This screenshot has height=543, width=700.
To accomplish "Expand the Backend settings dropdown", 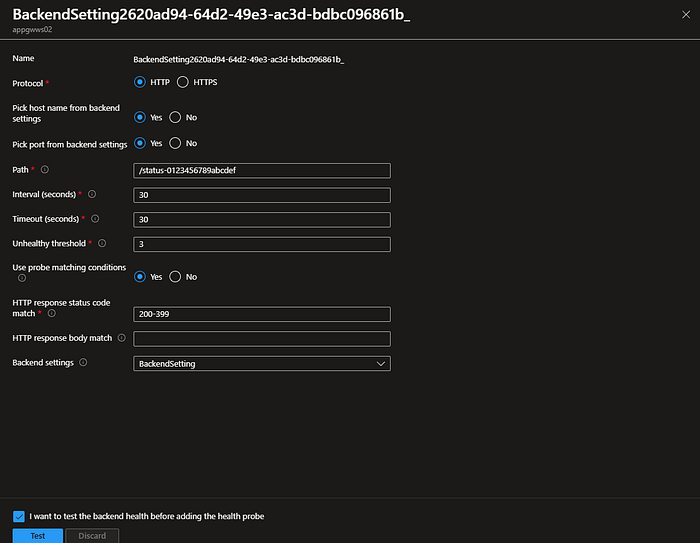I will point(262,363).
